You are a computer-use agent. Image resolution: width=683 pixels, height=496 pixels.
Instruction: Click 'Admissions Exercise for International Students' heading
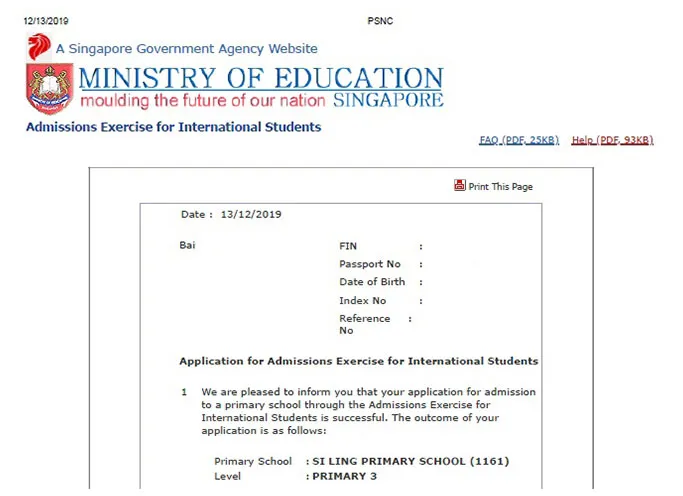pos(173,127)
